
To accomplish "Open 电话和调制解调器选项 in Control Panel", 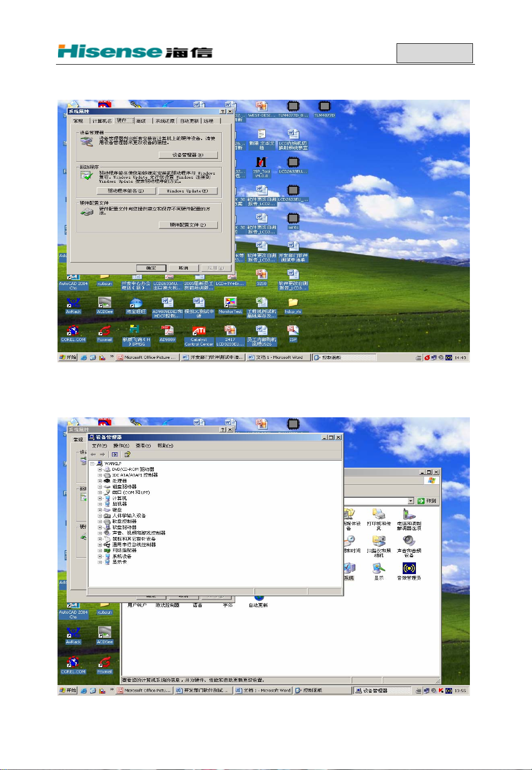I will tap(409, 519).
